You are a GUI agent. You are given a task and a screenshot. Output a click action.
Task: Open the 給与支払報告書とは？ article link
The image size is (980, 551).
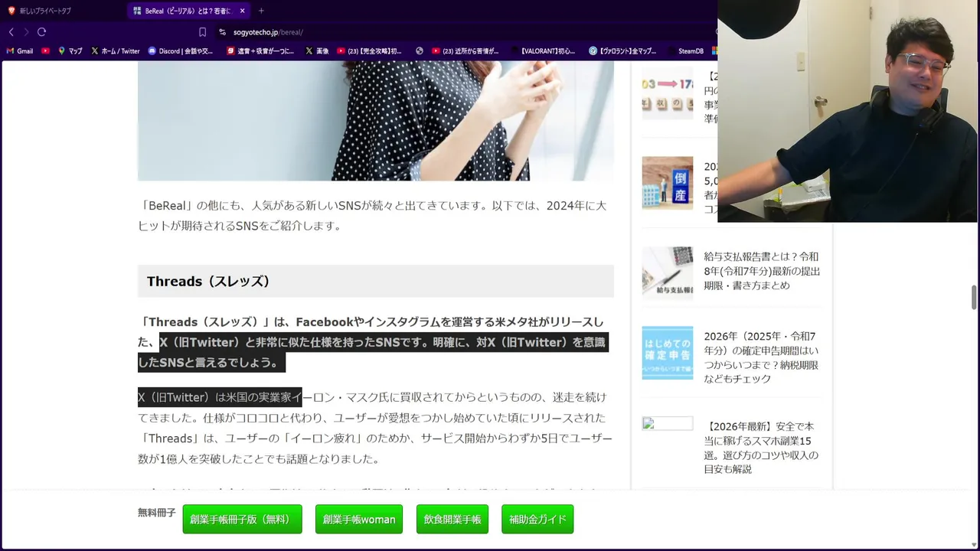coord(761,271)
